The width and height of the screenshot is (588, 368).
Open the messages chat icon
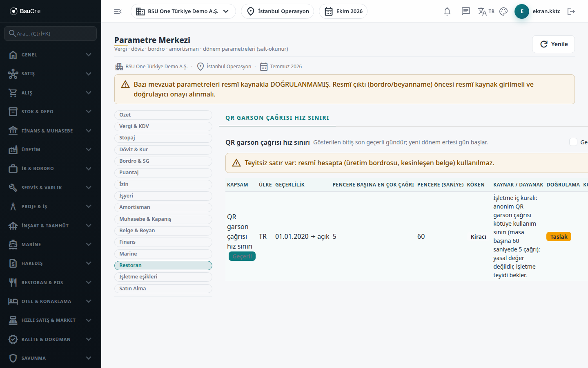(466, 11)
